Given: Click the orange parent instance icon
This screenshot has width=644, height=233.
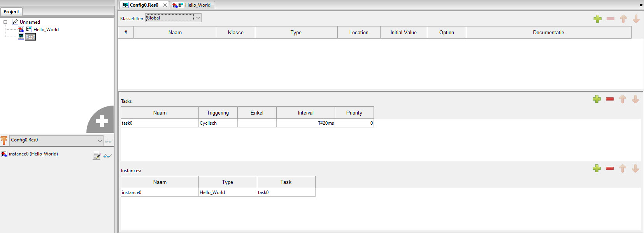Looking at the screenshot, I should coord(4,140).
